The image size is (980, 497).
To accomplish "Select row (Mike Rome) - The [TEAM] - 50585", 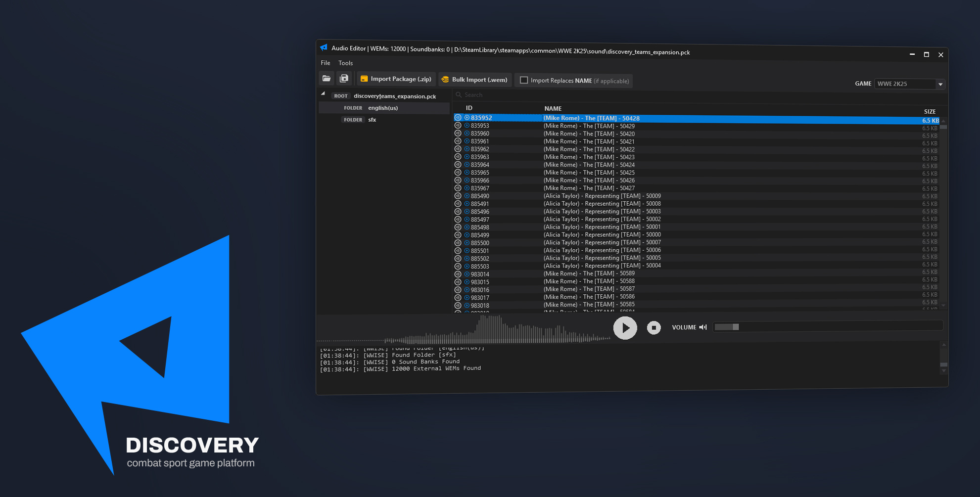I will click(x=697, y=305).
